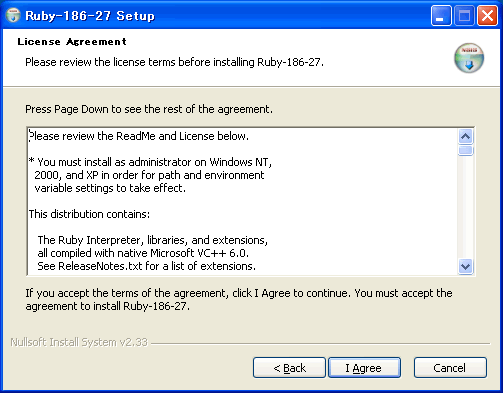Click 'You must install as administrator' line

[x=150, y=162]
